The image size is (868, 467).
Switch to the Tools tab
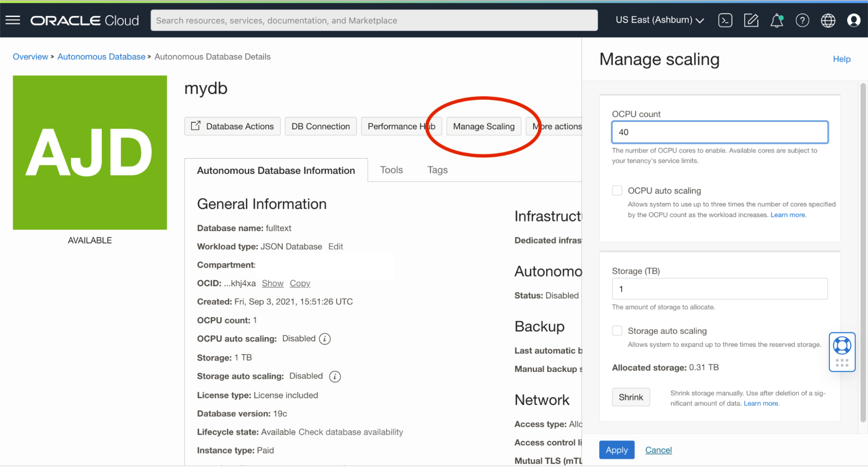click(x=391, y=170)
